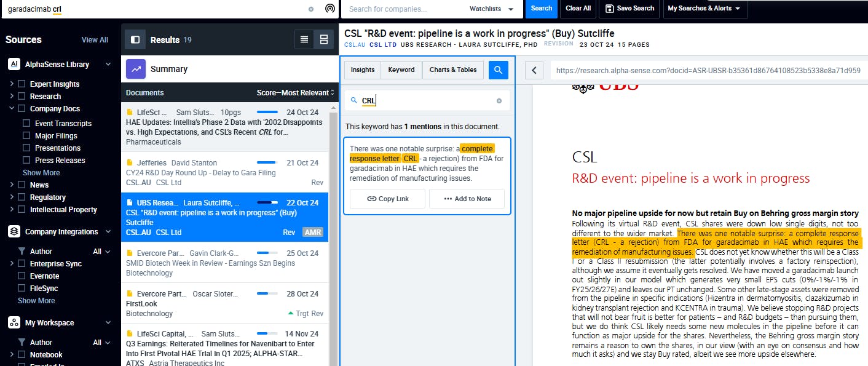Click the relevance score bar on UBS result
The height and width of the screenshot is (366, 868).
[267, 202]
